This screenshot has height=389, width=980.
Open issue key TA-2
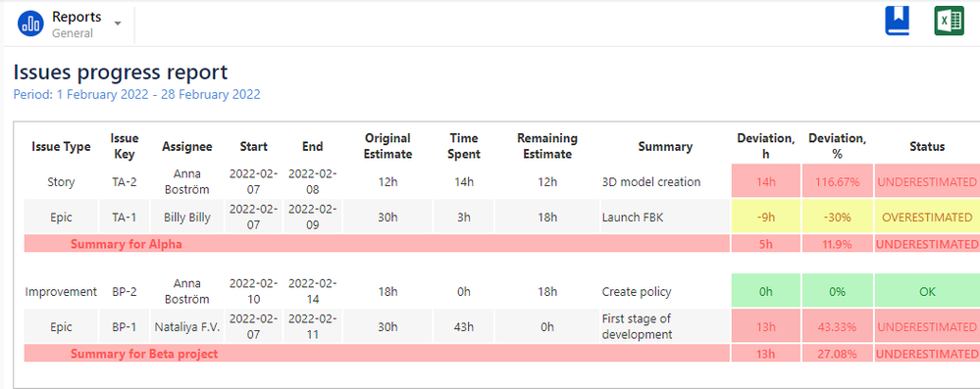click(124, 182)
